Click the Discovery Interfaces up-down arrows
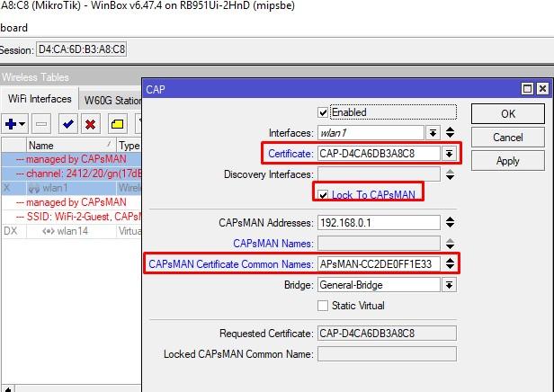 450,174
